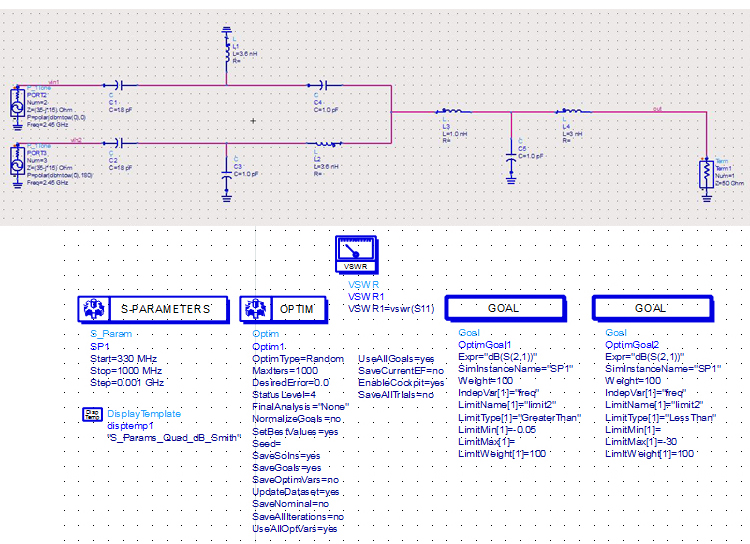
Task: Click the OPTIM controller gear icon
Action: [x=256, y=309]
